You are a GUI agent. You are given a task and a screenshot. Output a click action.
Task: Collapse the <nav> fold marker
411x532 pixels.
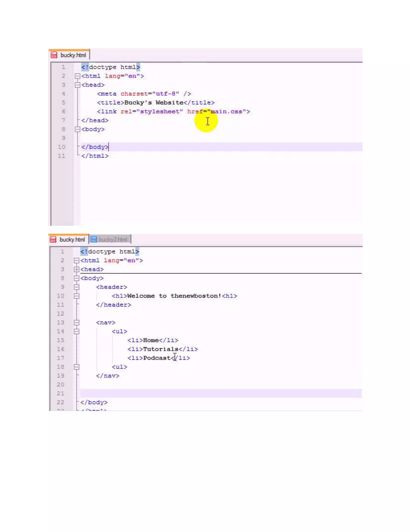[76, 323]
